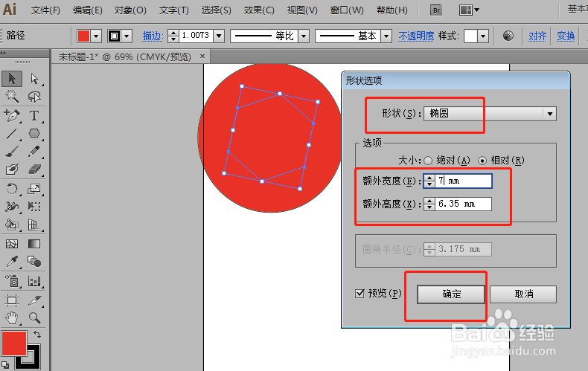Open the 对象(O) menu
The width and height of the screenshot is (588, 371).
point(130,10)
